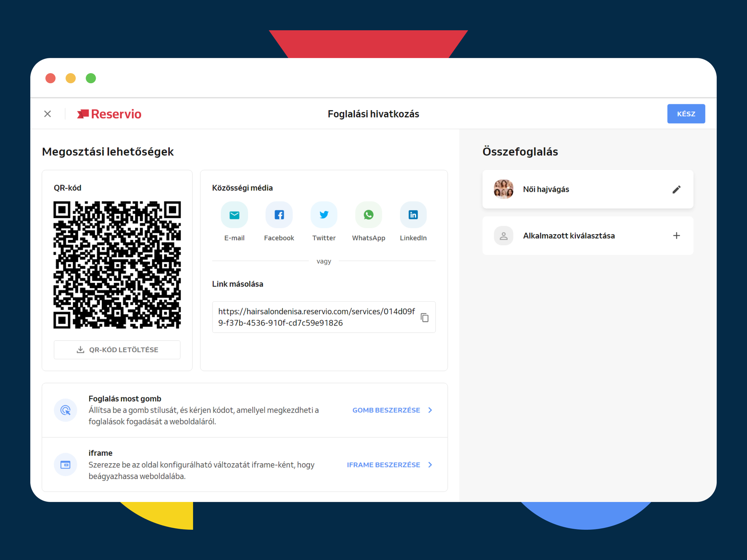The image size is (747, 560).
Task: Share the booking link on LinkedIn
Action: 413,214
